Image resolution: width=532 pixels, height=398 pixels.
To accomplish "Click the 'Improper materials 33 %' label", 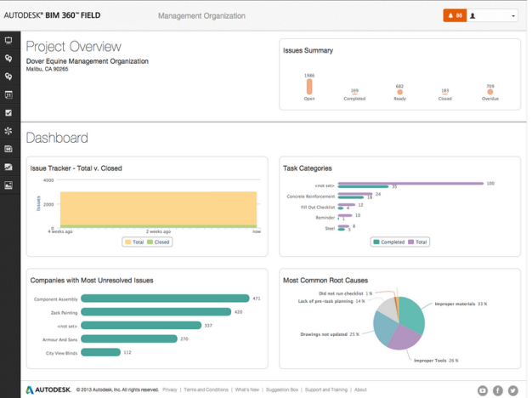I will coord(461,304).
